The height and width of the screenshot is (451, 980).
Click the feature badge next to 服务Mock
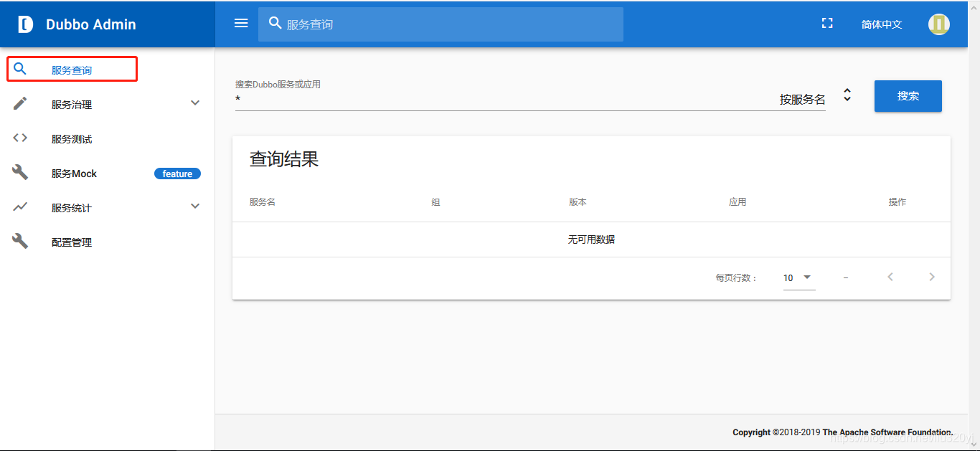click(177, 173)
